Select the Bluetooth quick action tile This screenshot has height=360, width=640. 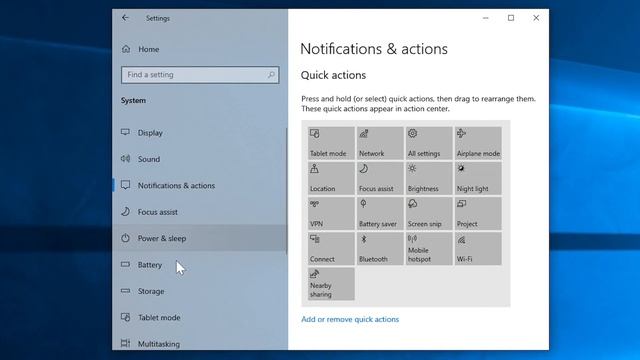point(380,249)
